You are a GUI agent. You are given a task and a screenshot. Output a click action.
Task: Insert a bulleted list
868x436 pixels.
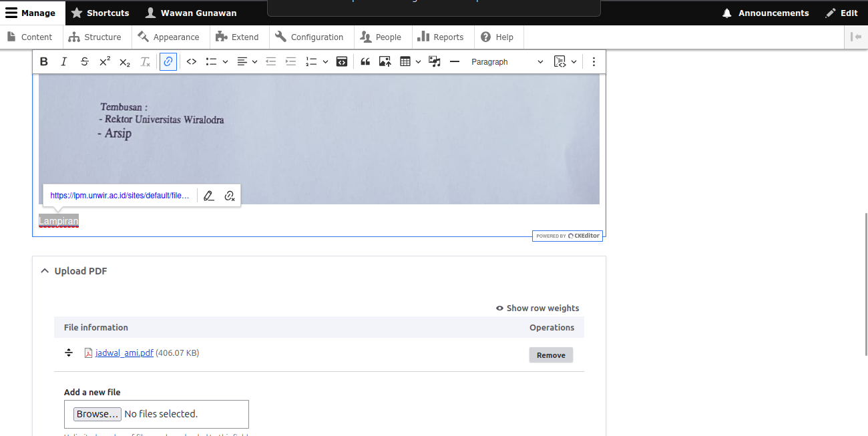211,62
